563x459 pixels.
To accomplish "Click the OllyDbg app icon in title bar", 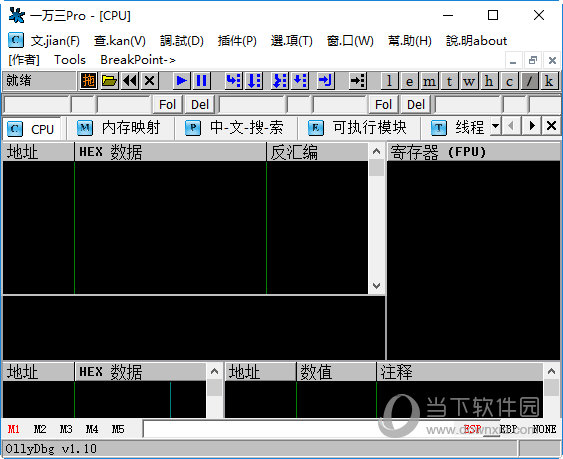I will [x=17, y=15].
